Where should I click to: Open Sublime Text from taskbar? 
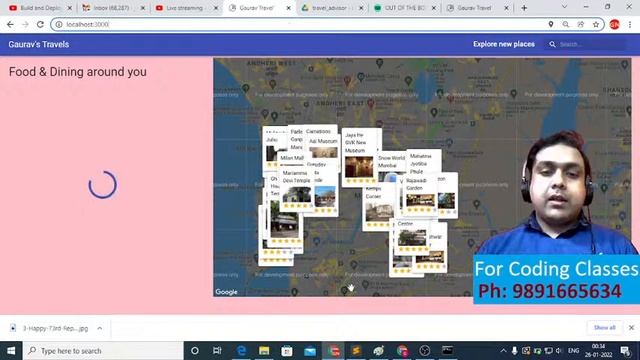[x=356, y=351]
